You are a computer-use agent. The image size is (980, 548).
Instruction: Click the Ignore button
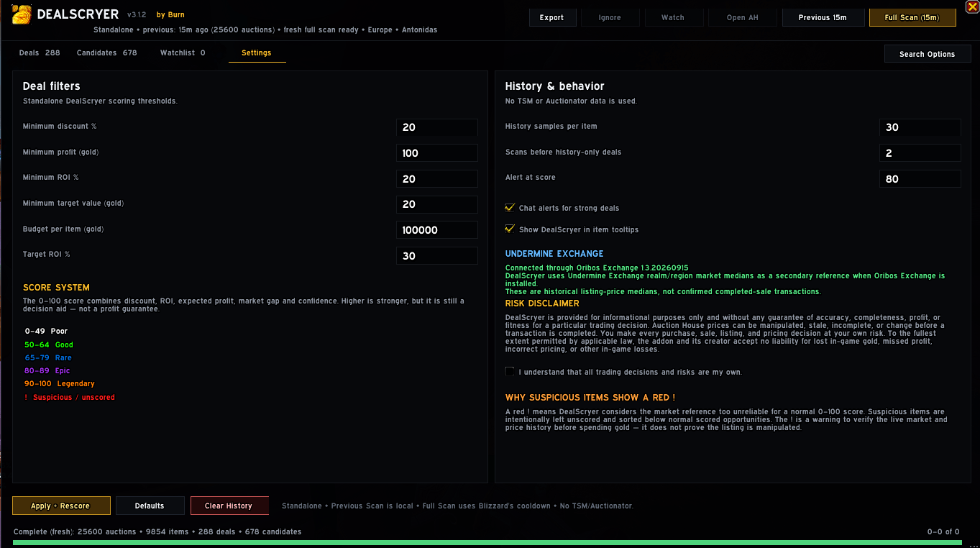click(x=610, y=17)
